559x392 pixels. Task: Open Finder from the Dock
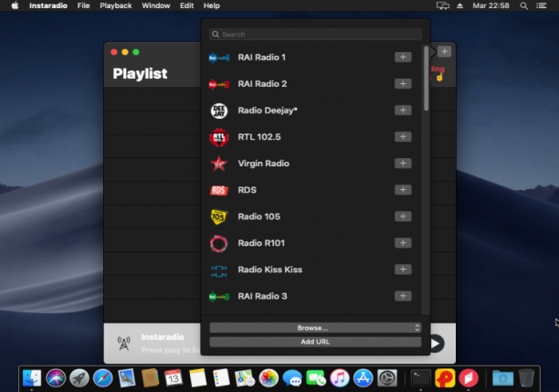tap(32, 378)
